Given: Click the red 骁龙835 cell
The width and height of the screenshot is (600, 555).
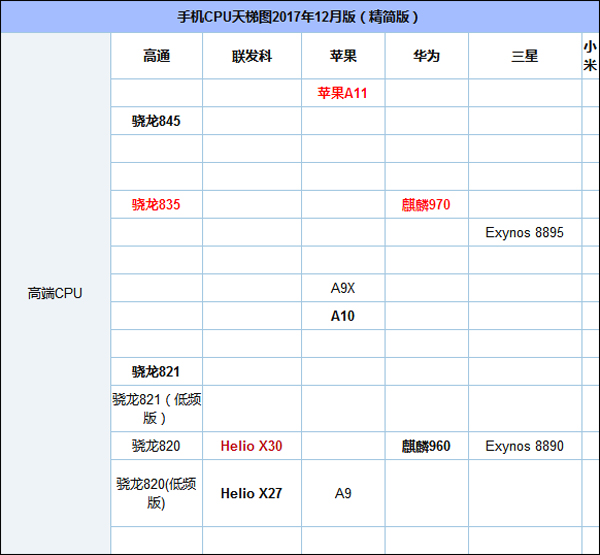Looking at the screenshot, I should click(156, 204).
